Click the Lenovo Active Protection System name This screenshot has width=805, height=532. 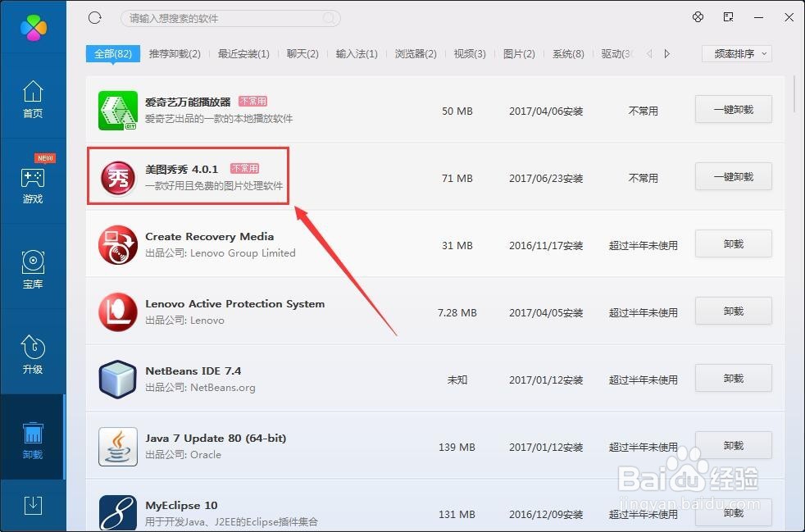coord(234,303)
